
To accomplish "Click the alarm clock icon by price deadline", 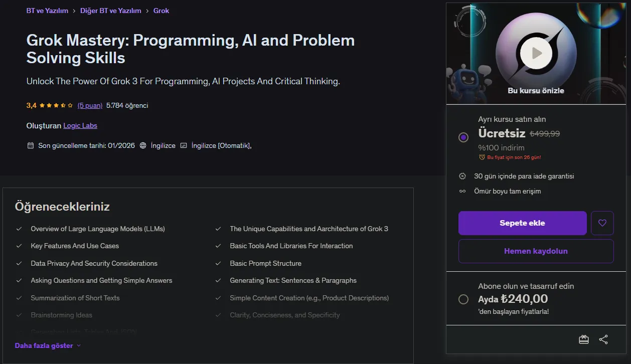I will pyautogui.click(x=482, y=157).
